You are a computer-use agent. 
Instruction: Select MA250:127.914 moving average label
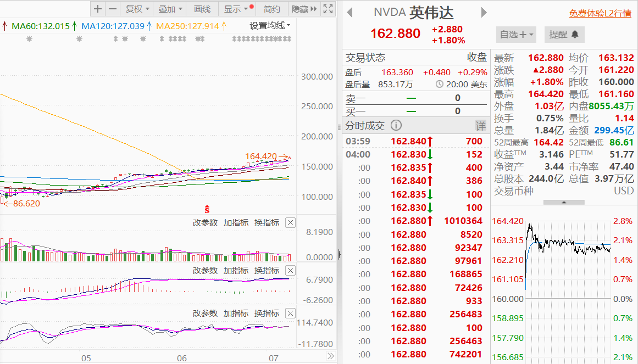187,26
